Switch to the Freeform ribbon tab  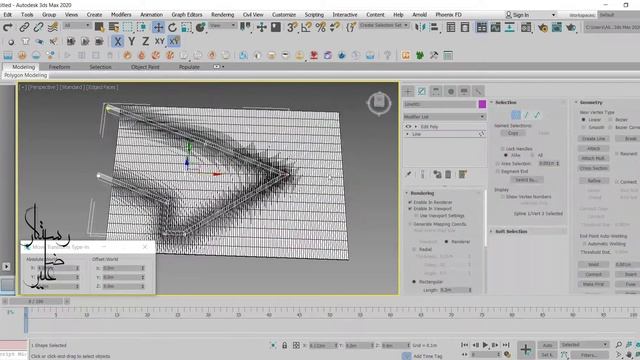coord(59,67)
